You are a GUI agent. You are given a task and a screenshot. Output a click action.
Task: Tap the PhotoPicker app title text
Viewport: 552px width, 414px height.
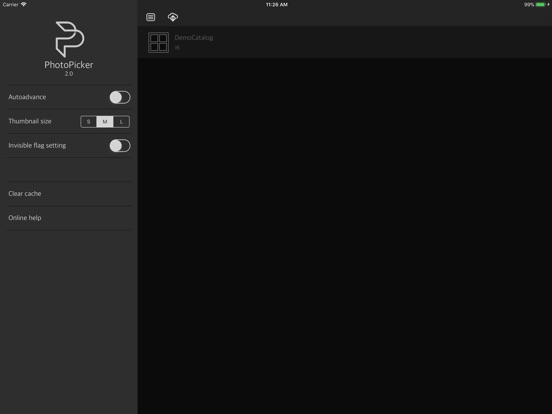69,65
